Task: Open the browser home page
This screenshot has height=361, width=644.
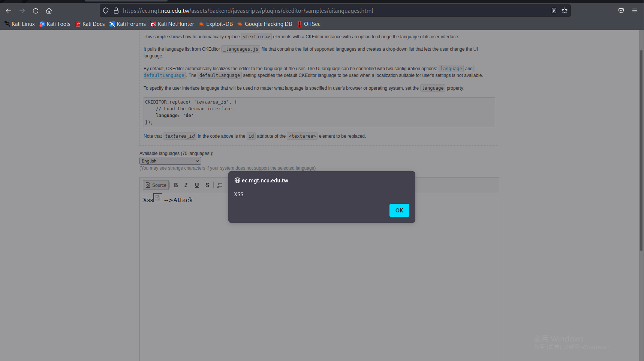Action: [49, 11]
